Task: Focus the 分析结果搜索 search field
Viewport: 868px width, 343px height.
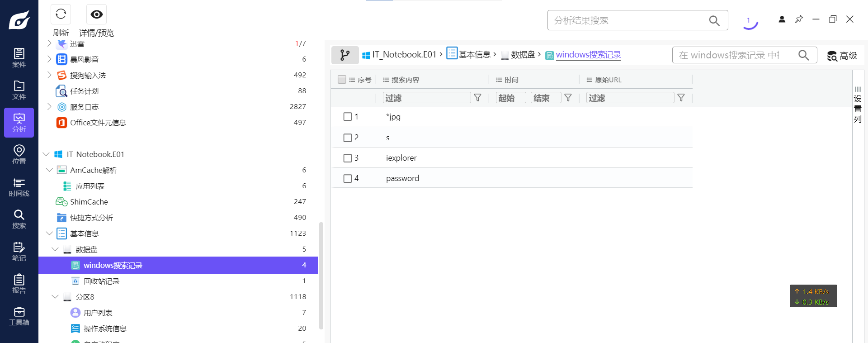Action: (x=628, y=20)
